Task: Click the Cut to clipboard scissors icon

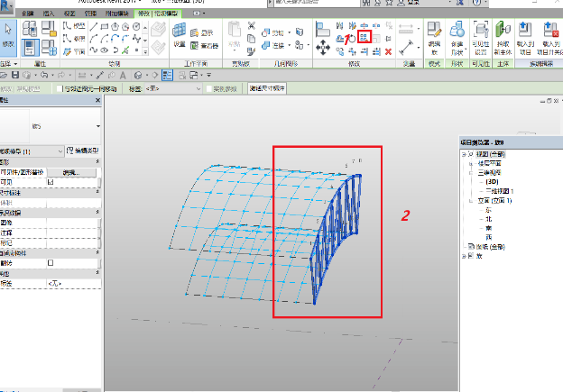Action: tap(252, 25)
